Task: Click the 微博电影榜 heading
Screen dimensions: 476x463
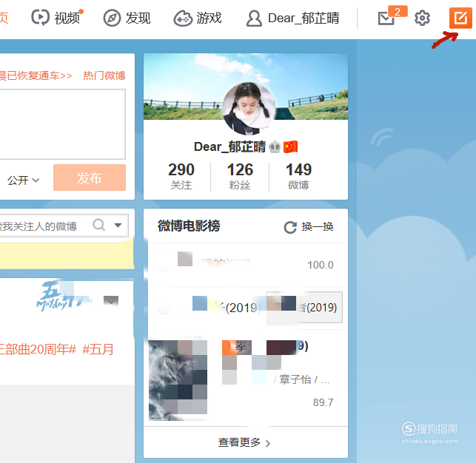Action: (189, 226)
